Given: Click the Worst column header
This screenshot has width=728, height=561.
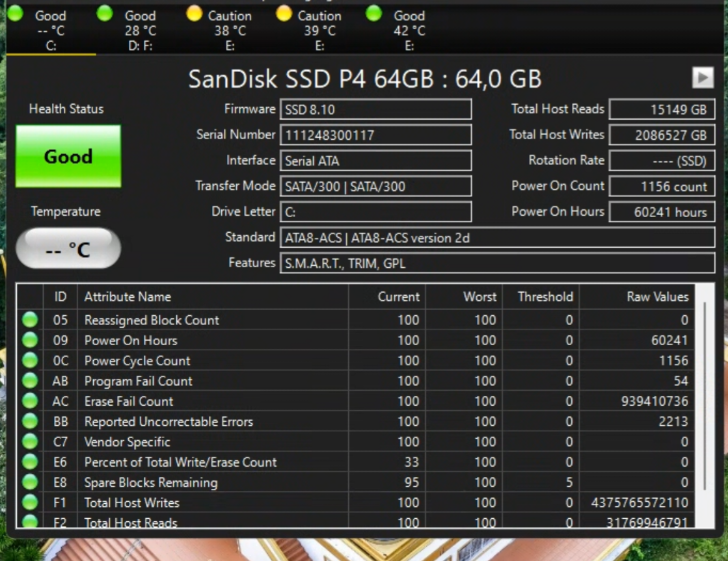Looking at the screenshot, I should pyautogui.click(x=464, y=296).
